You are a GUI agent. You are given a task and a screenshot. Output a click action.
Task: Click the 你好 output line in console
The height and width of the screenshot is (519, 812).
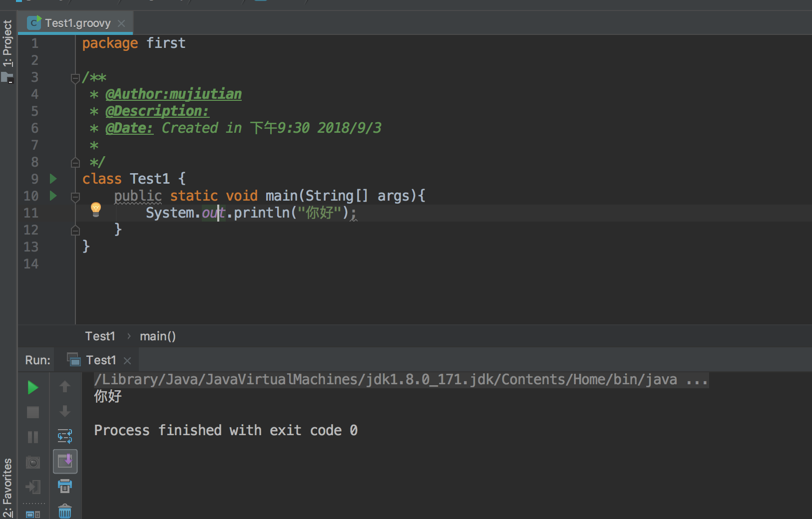coord(108,396)
